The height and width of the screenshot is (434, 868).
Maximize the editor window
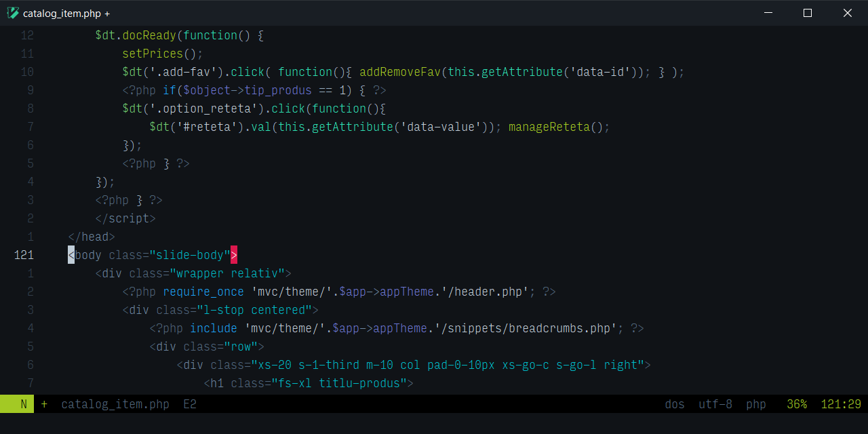click(808, 13)
